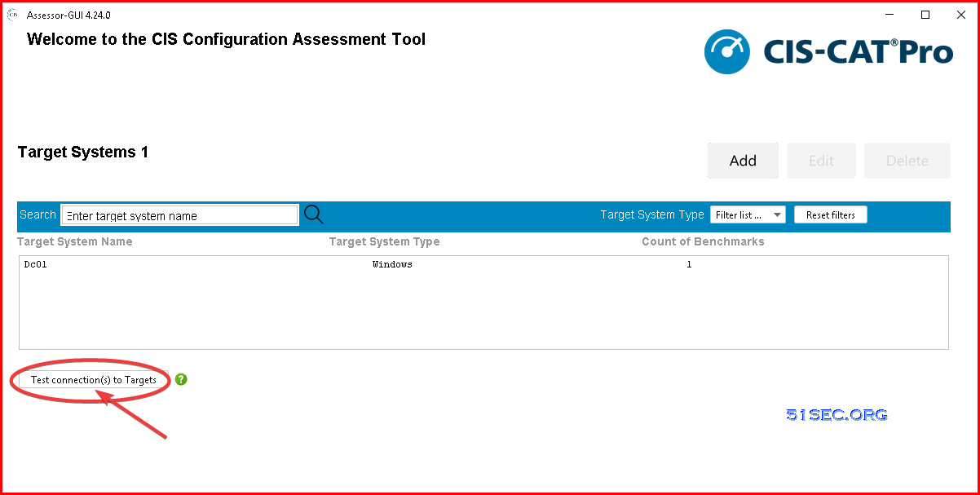The width and height of the screenshot is (980, 495).
Task: Click the disabled Delete button
Action: 907,161
